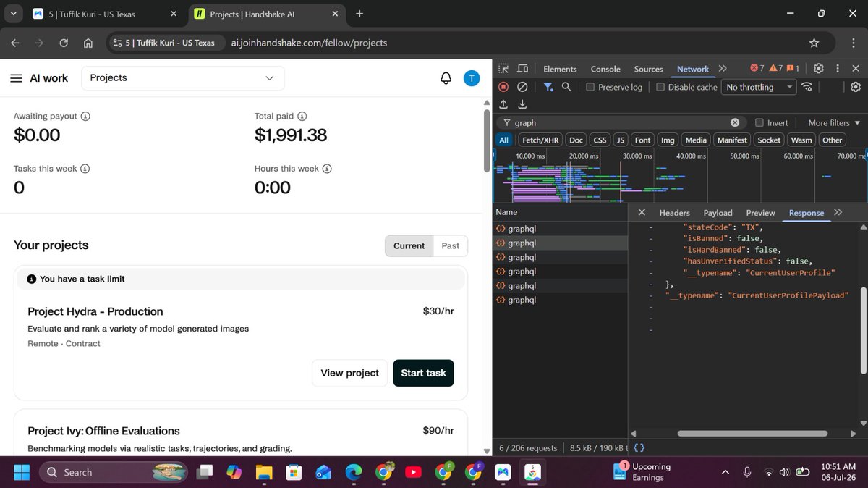The image size is (868, 488).
Task: Click the Import HAR upload arrow
Action: (504, 104)
